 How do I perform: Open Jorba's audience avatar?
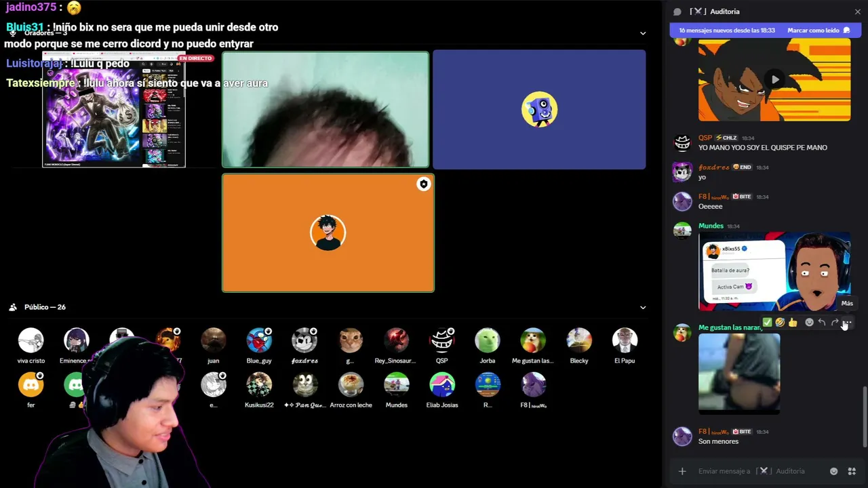(x=488, y=340)
